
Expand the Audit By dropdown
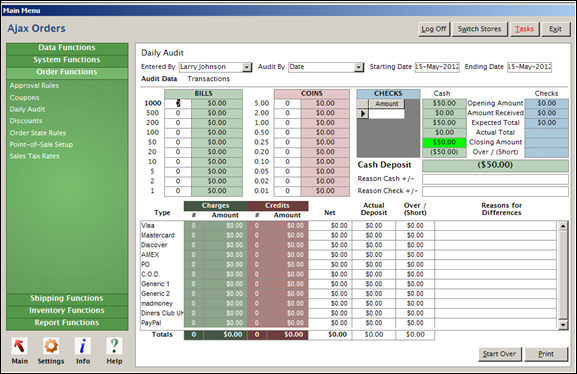pyautogui.click(x=359, y=67)
